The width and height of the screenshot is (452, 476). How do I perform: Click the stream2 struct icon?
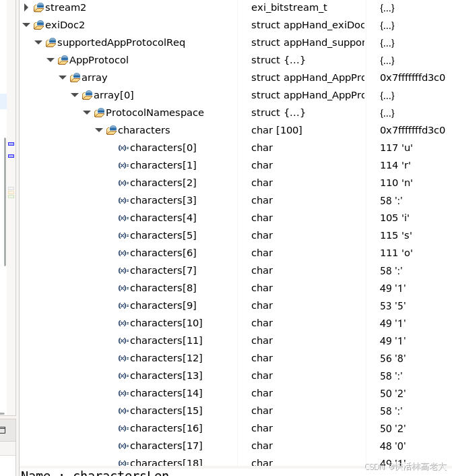tap(38, 7)
